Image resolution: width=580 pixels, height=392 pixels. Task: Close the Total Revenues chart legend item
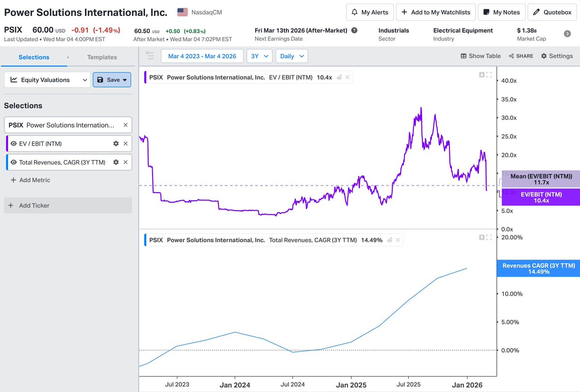(x=397, y=240)
